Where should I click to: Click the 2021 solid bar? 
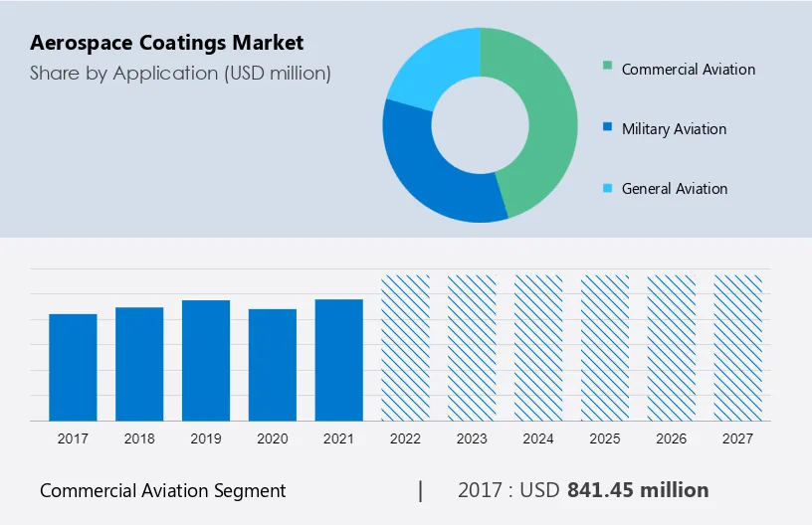click(x=338, y=360)
